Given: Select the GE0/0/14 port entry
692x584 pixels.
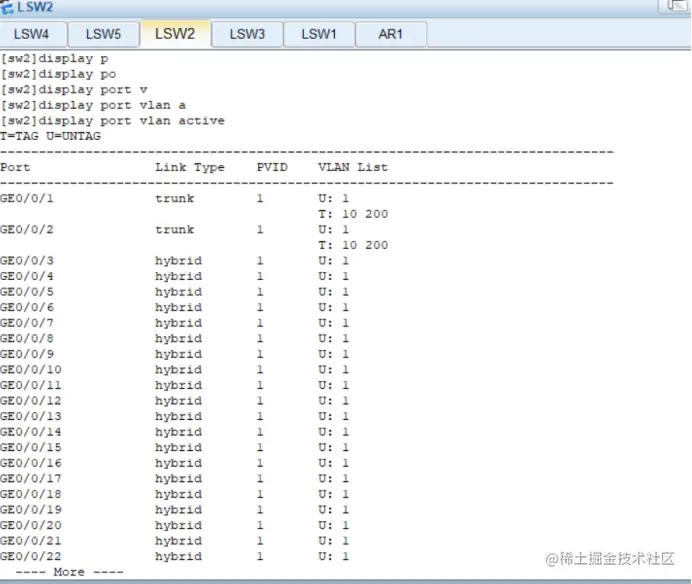Looking at the screenshot, I should pos(31,432).
